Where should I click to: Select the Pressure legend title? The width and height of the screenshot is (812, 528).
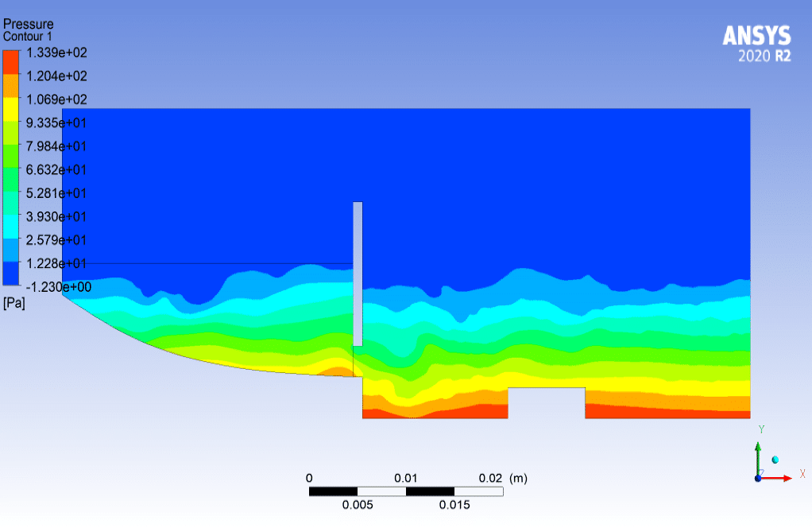click(x=29, y=25)
